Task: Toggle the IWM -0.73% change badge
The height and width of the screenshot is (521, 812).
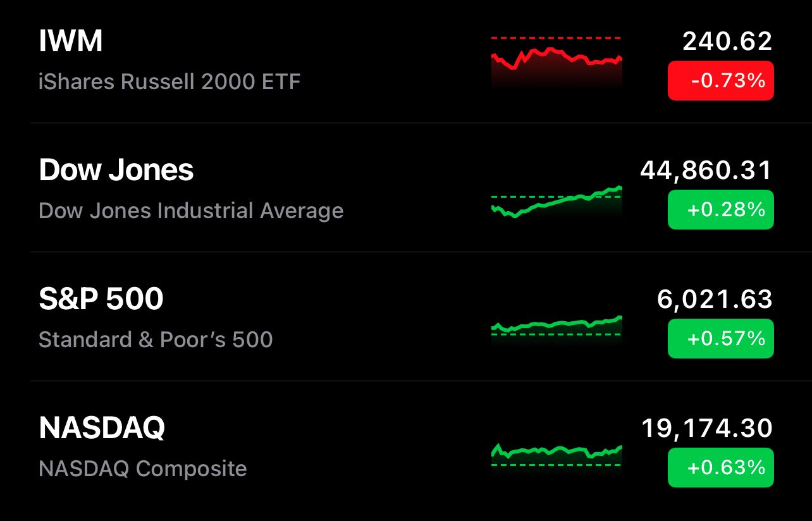Action: 720,80
